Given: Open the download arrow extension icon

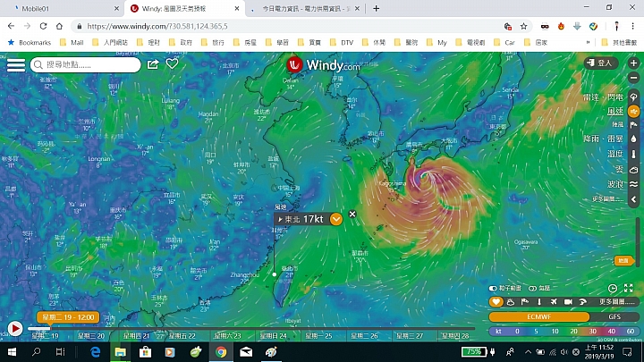Looking at the screenshot, I should click(x=577, y=26).
